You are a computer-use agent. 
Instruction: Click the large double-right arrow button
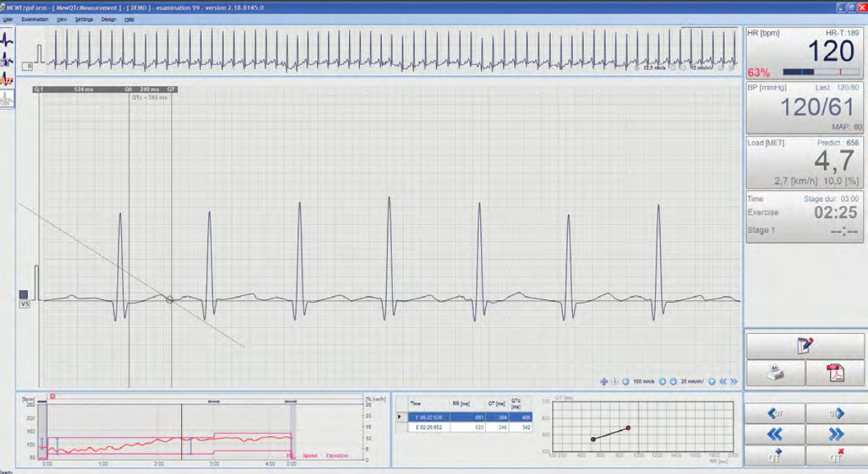pyautogui.click(x=835, y=435)
